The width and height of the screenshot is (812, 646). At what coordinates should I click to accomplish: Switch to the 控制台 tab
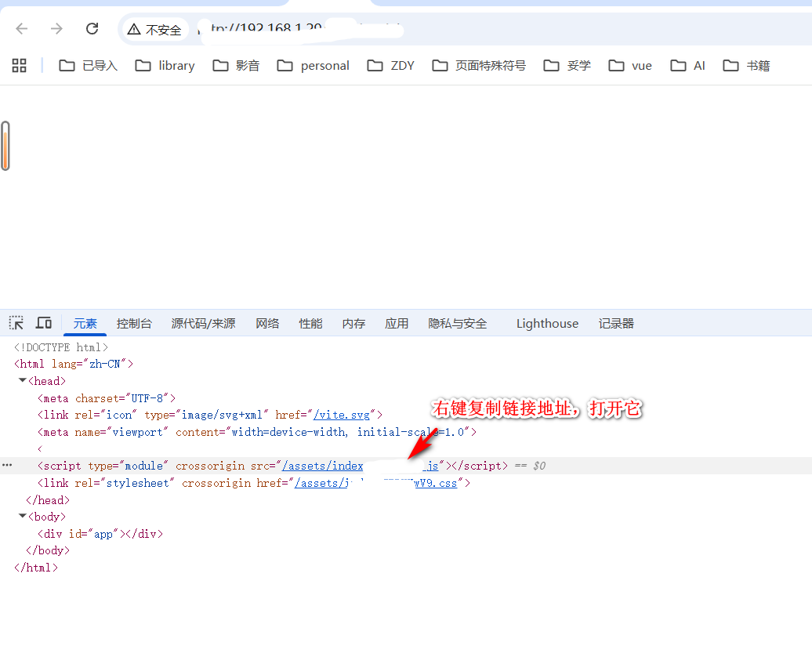pos(134,324)
